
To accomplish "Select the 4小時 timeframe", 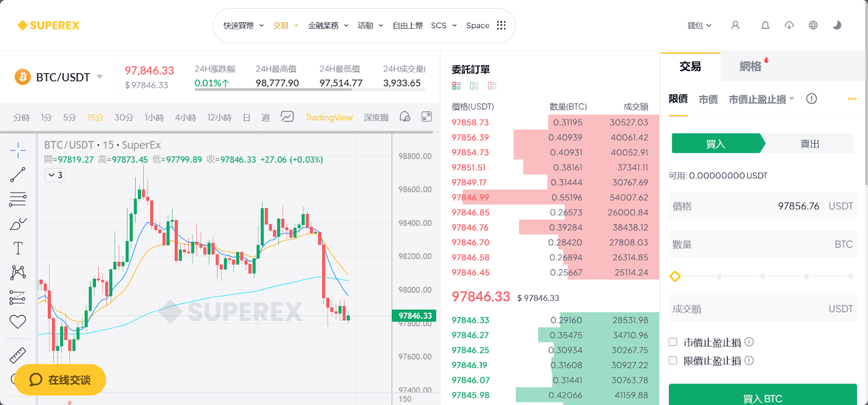I will tap(186, 118).
